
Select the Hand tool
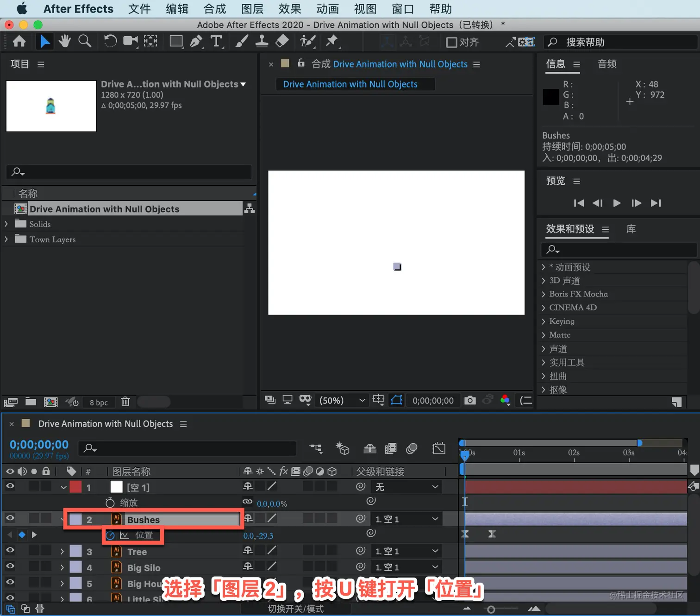click(64, 41)
